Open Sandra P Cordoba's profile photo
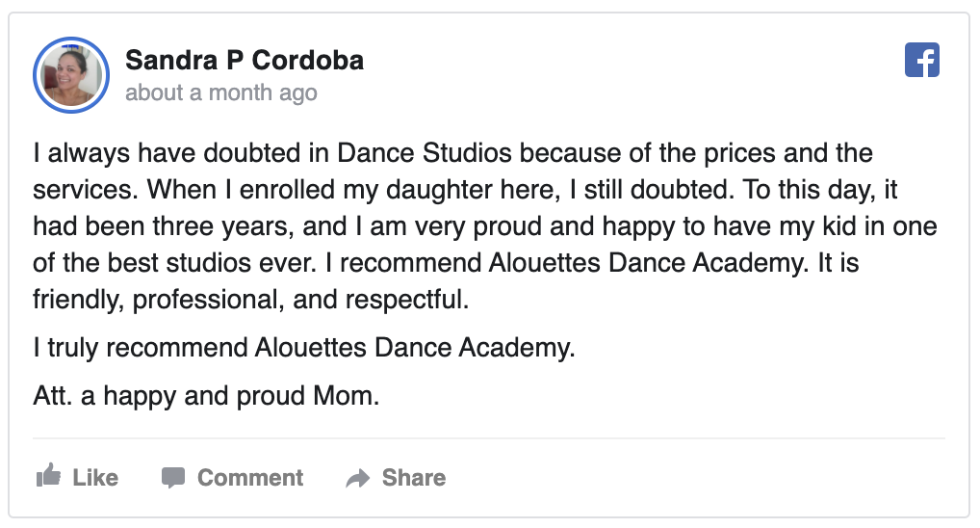The image size is (980, 528). 71,76
